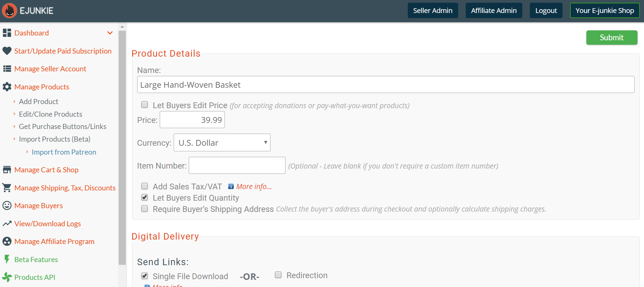Click the smiley face Manage Buyers icon
644x287 pixels.
7,205
